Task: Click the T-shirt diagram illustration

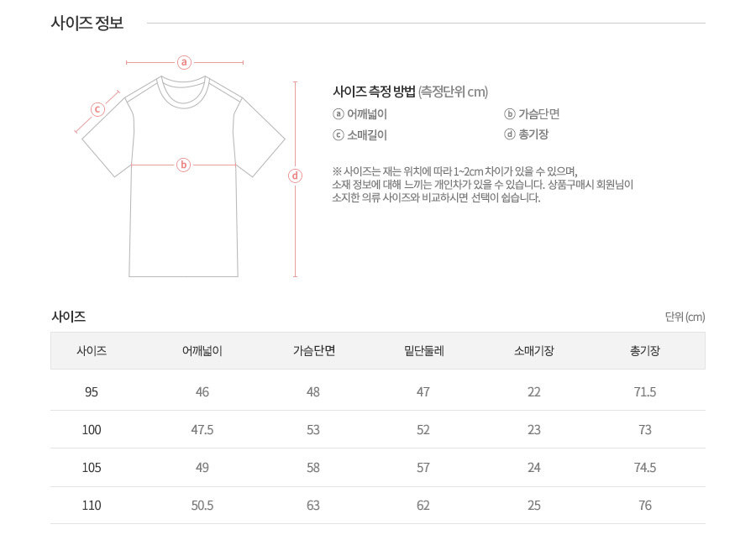Action: [x=183, y=176]
